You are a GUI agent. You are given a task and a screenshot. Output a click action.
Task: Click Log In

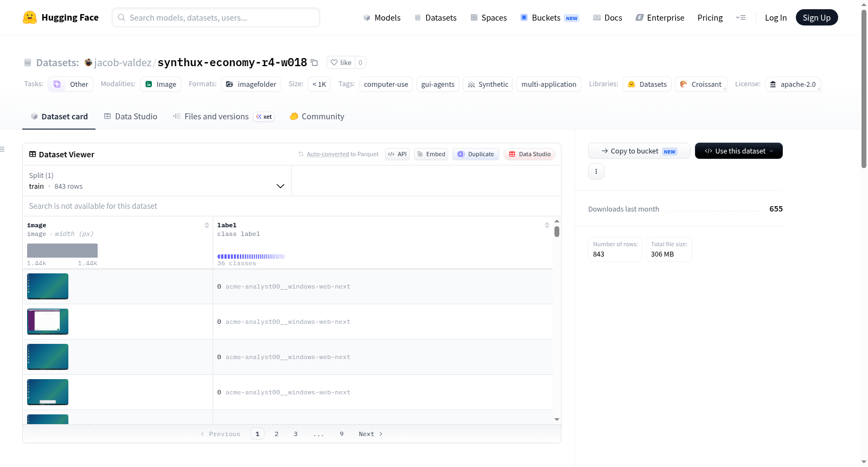(776, 17)
